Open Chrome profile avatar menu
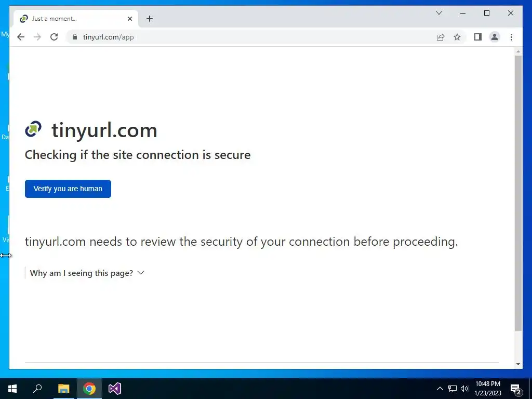The height and width of the screenshot is (399, 532). coord(495,37)
